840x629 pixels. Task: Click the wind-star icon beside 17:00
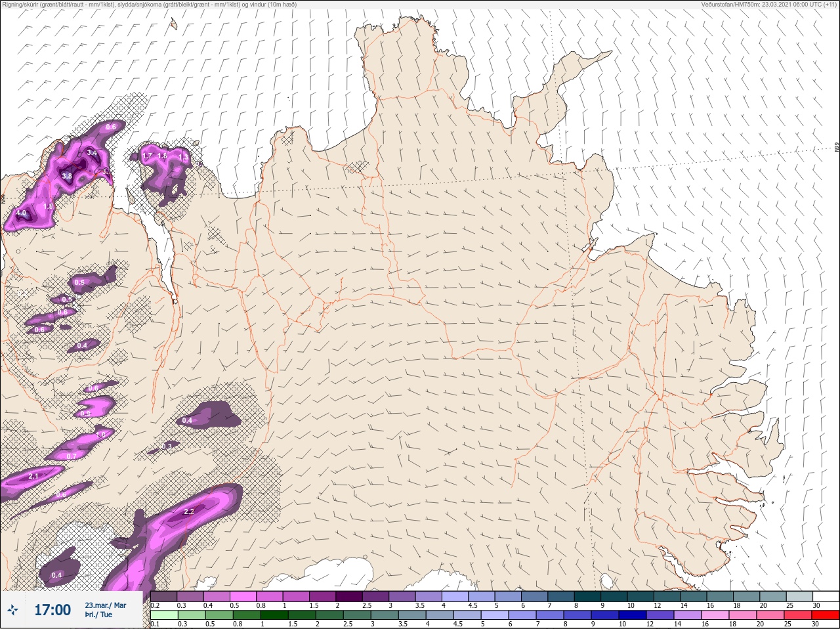pyautogui.click(x=12, y=610)
